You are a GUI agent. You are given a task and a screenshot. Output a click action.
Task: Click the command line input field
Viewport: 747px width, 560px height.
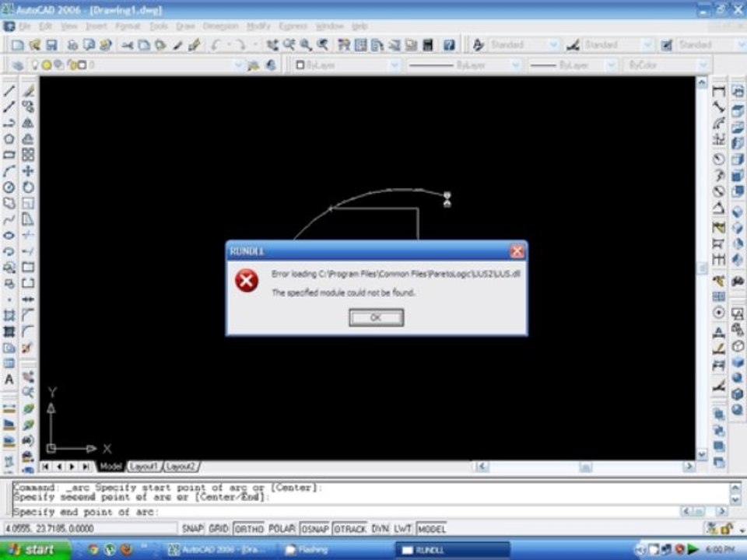(345, 513)
